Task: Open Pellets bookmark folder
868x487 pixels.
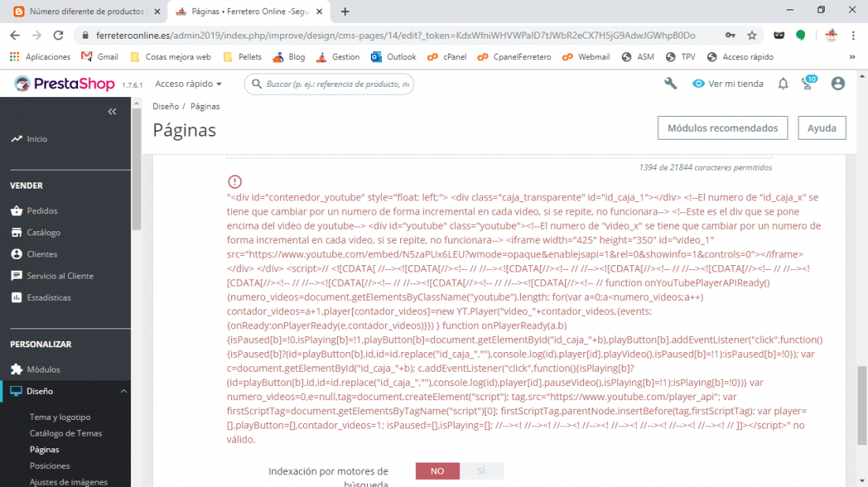Action: pos(242,57)
